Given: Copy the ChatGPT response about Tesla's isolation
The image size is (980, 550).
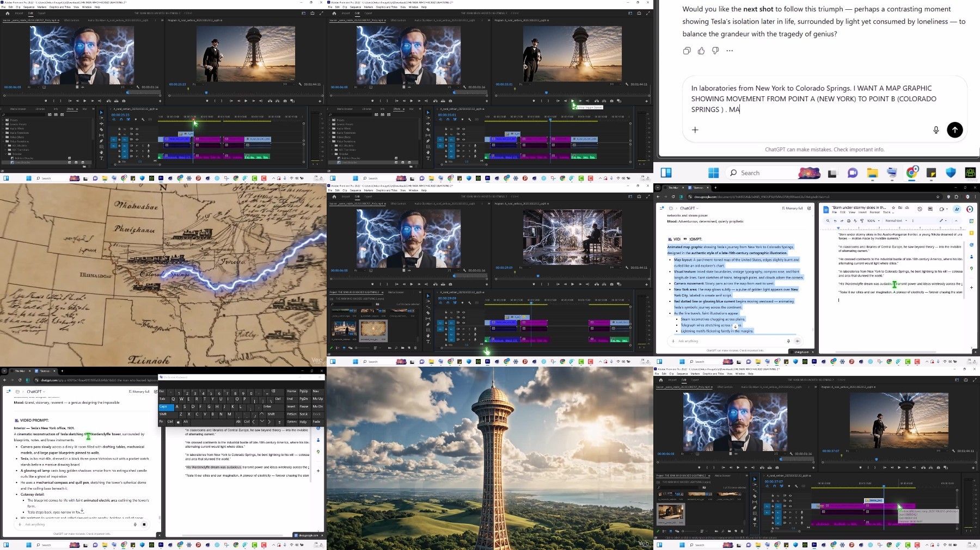Looking at the screenshot, I should click(687, 51).
